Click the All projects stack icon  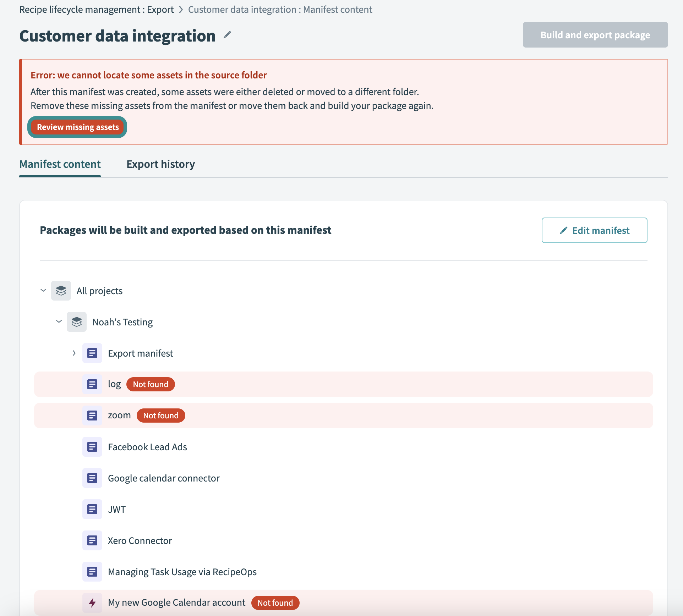pyautogui.click(x=61, y=291)
